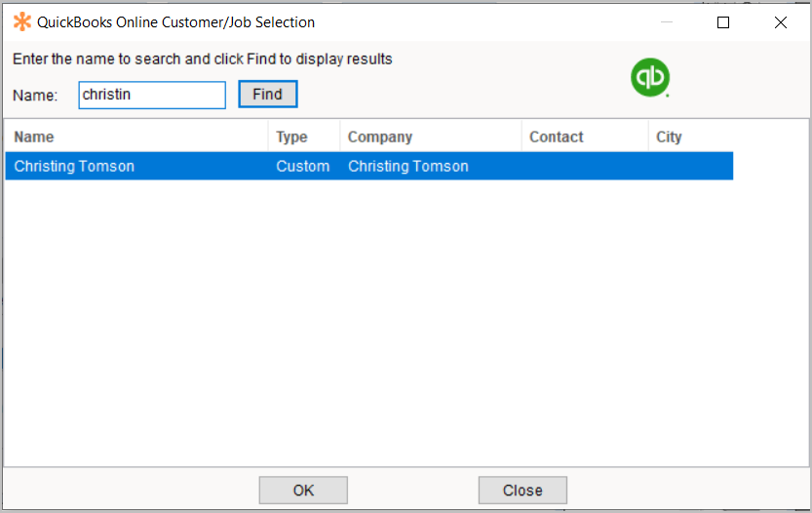812x513 pixels.
Task: Click the orange asterisk app icon in title bar
Action: click(21, 21)
